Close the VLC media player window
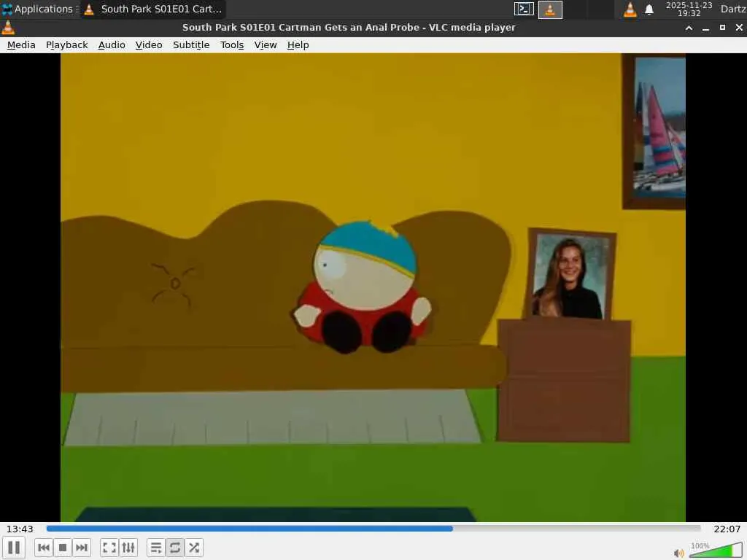 click(739, 28)
